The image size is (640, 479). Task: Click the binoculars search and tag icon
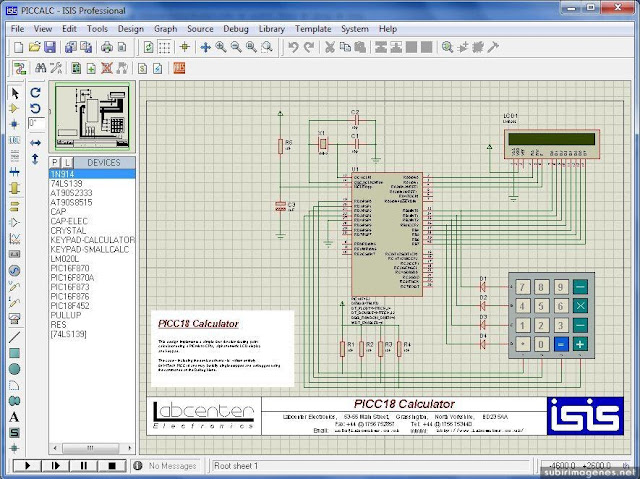coord(40,68)
